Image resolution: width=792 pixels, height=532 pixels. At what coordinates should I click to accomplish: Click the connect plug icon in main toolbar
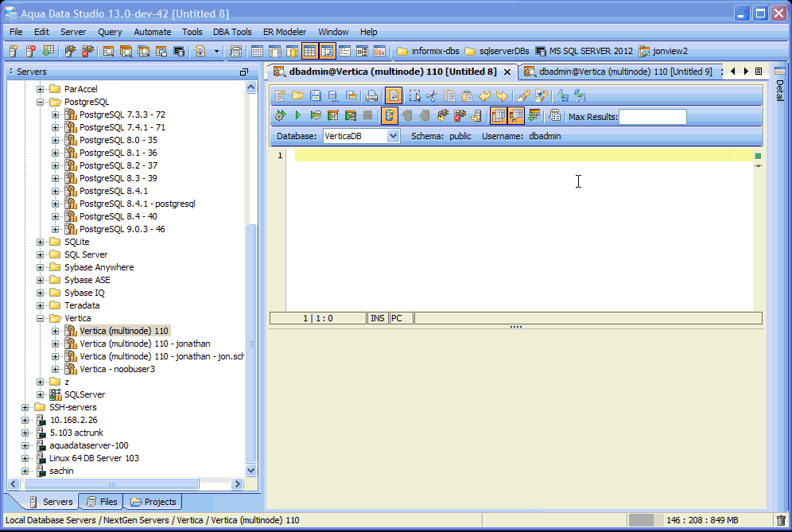coord(70,51)
